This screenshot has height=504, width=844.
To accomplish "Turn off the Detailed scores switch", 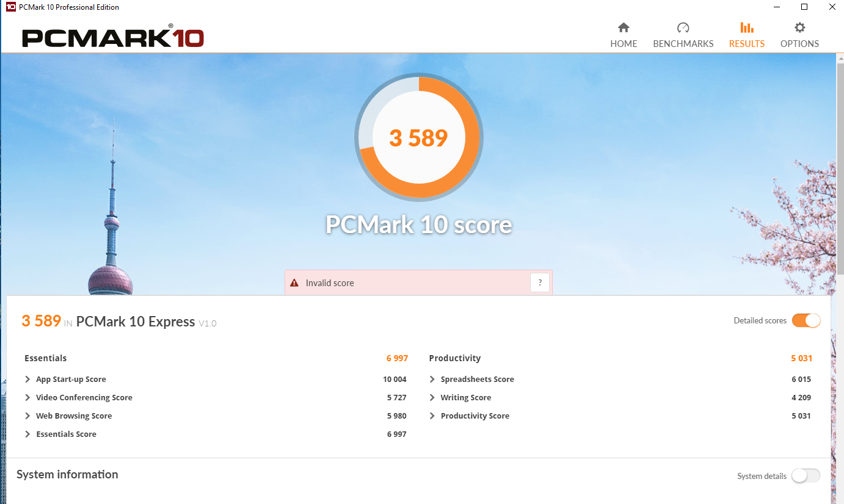I will pyautogui.click(x=806, y=320).
